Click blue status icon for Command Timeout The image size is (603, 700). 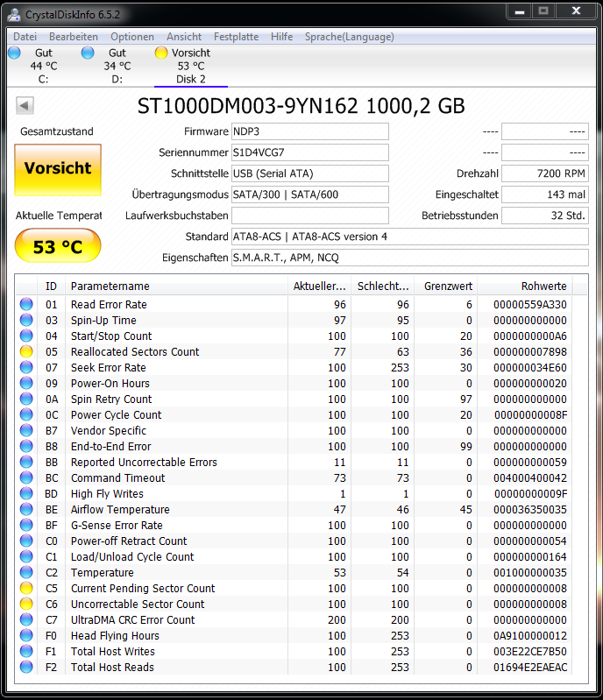[x=26, y=477]
